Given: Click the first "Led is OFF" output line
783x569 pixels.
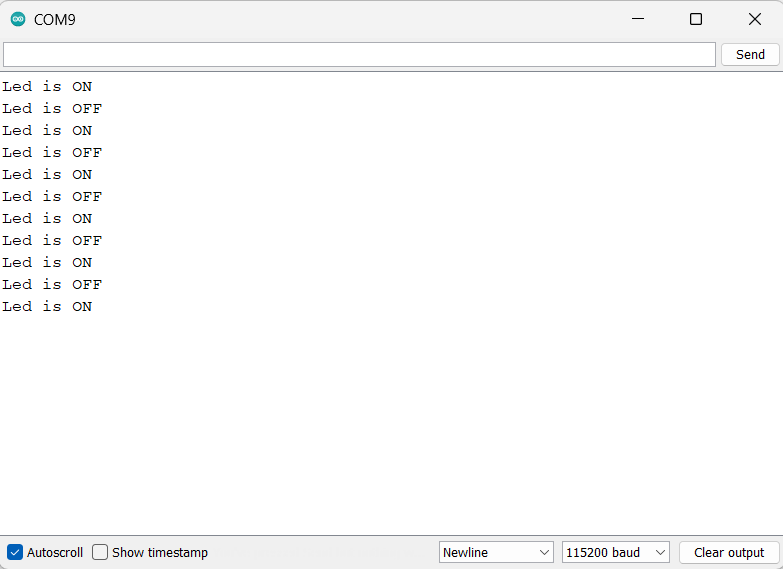Looking at the screenshot, I should click(x=52, y=109).
